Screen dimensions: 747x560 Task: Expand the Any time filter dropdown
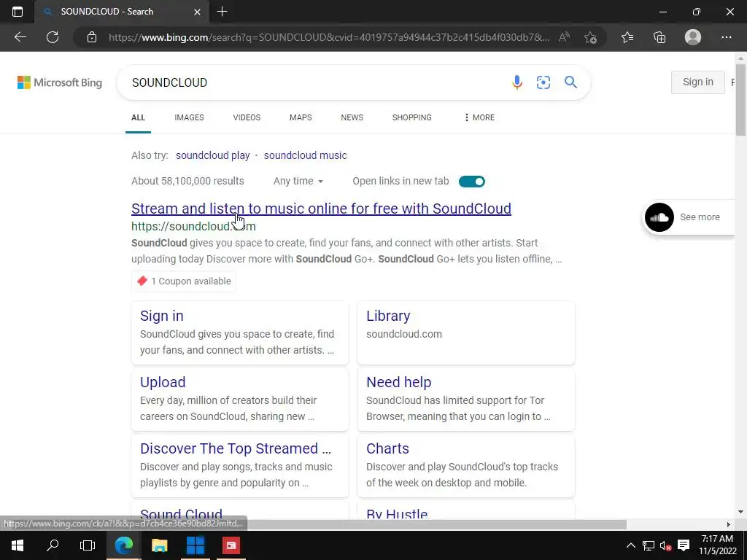point(298,181)
